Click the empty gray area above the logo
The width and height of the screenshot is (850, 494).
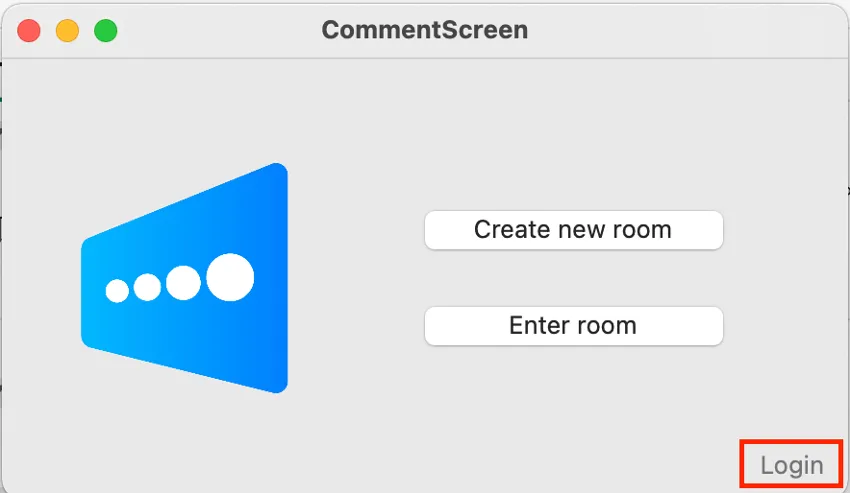click(185, 110)
